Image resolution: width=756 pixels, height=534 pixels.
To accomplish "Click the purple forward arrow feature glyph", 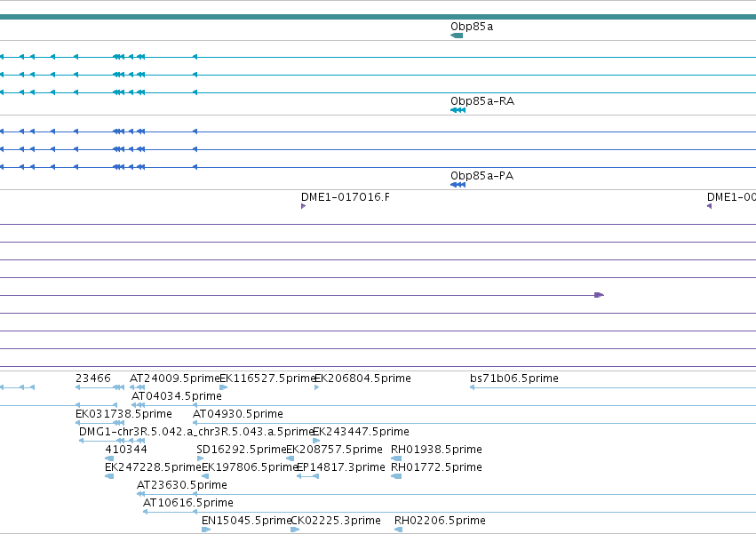I will coord(600,295).
